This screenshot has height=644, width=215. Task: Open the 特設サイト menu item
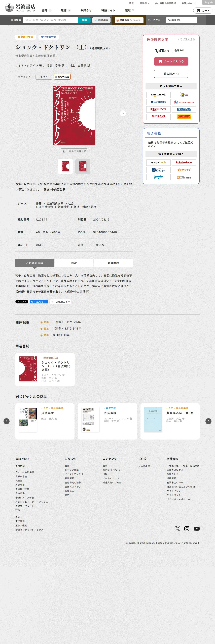point(108,11)
